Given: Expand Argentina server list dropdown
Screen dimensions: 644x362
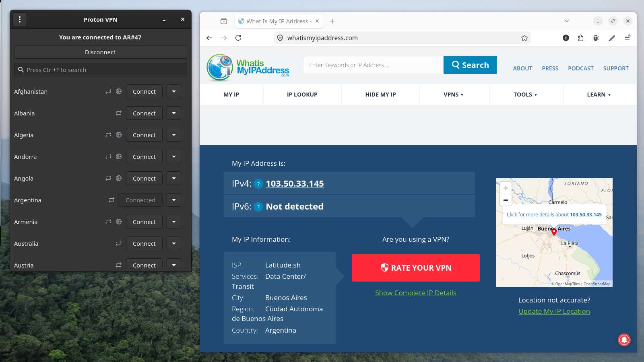Looking at the screenshot, I should click(x=174, y=200).
